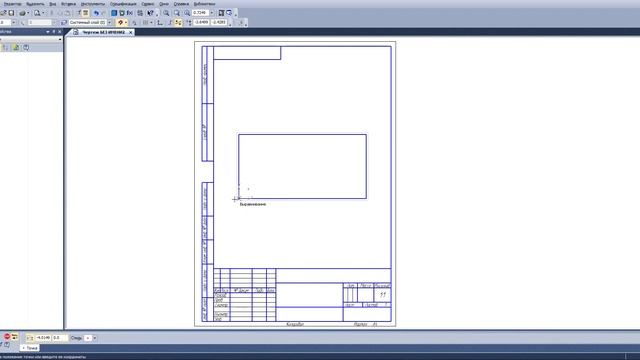Pin the left properties panel

coord(54,31)
